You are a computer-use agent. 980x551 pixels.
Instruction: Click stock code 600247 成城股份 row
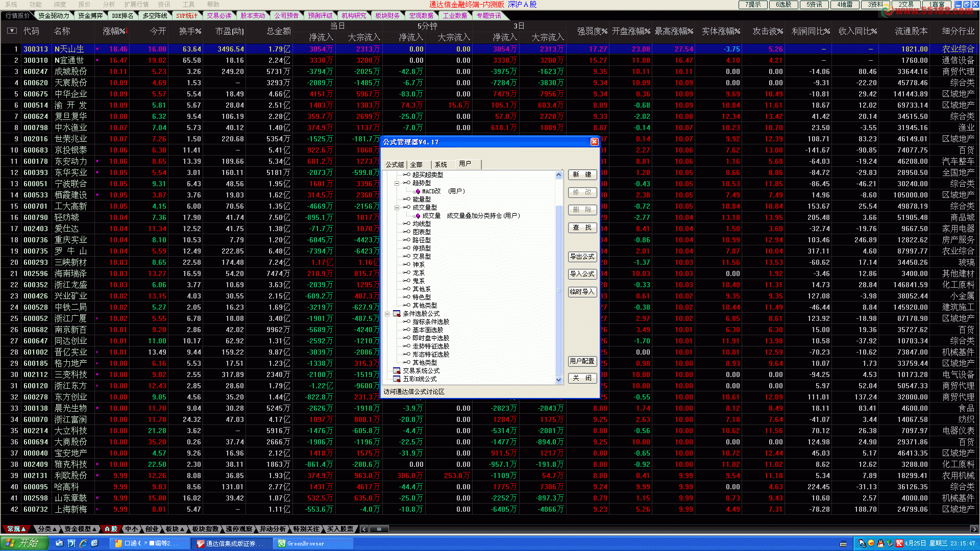point(490,71)
